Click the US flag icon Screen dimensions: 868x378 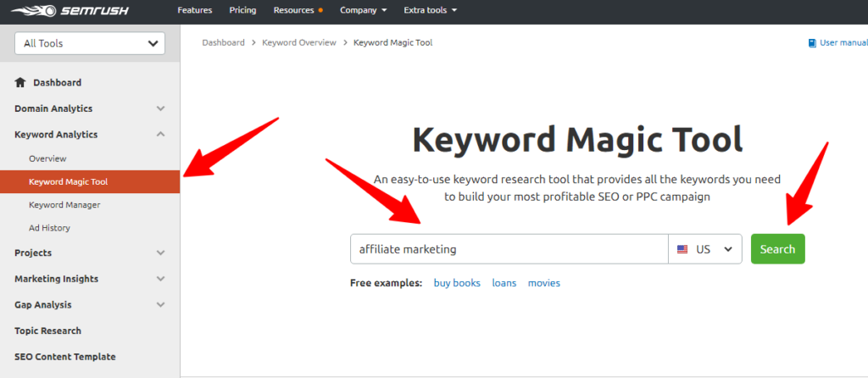(x=682, y=250)
